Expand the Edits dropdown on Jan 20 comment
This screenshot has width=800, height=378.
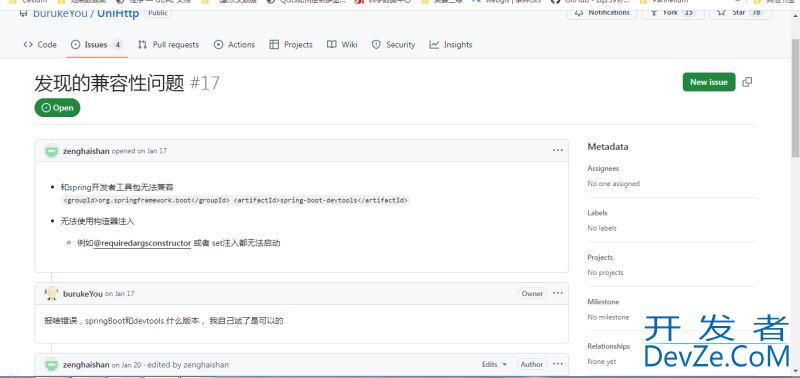(x=494, y=364)
